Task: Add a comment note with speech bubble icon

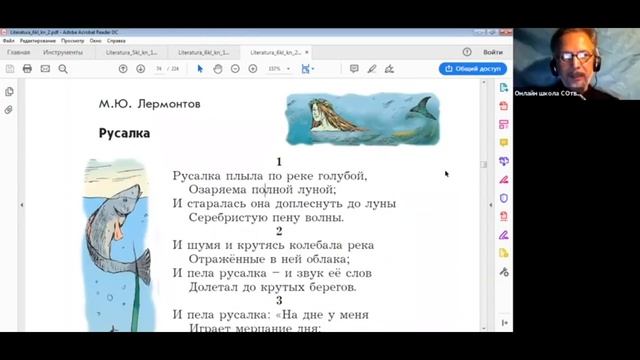Action: coord(354,69)
